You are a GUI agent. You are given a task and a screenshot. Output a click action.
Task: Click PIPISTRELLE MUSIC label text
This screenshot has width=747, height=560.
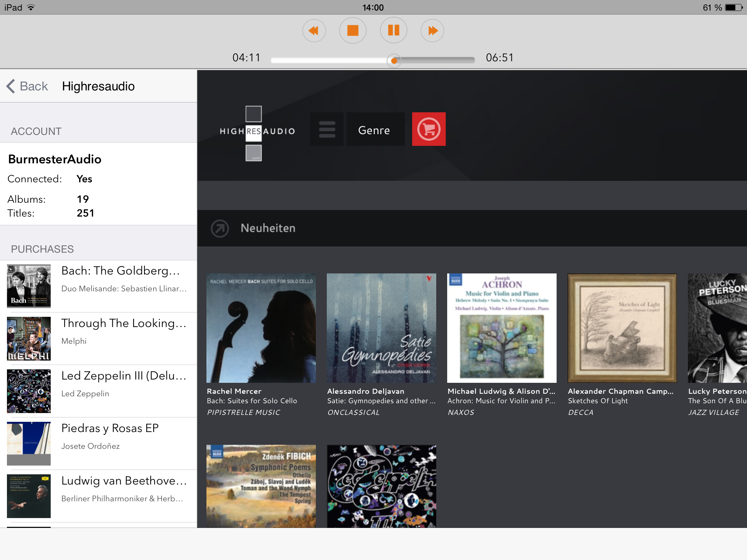pyautogui.click(x=244, y=412)
